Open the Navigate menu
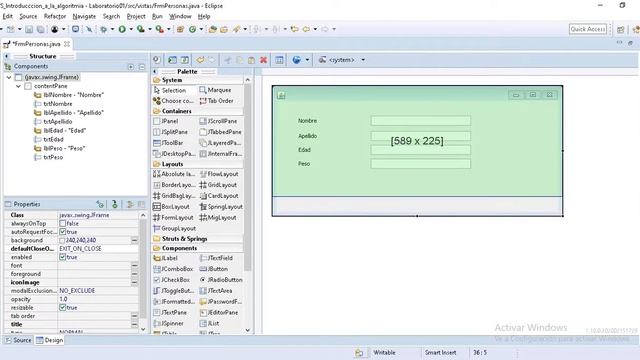Screen dimensions: 640x360 [x=84, y=16]
